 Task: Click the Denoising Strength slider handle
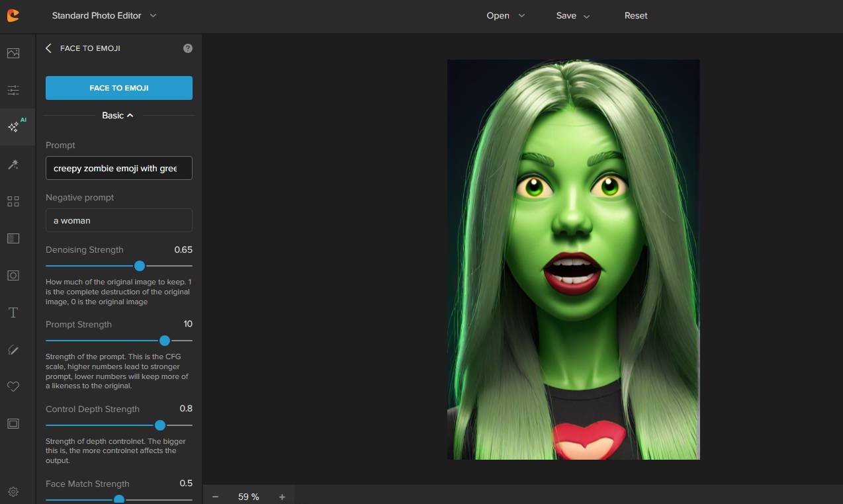140,266
